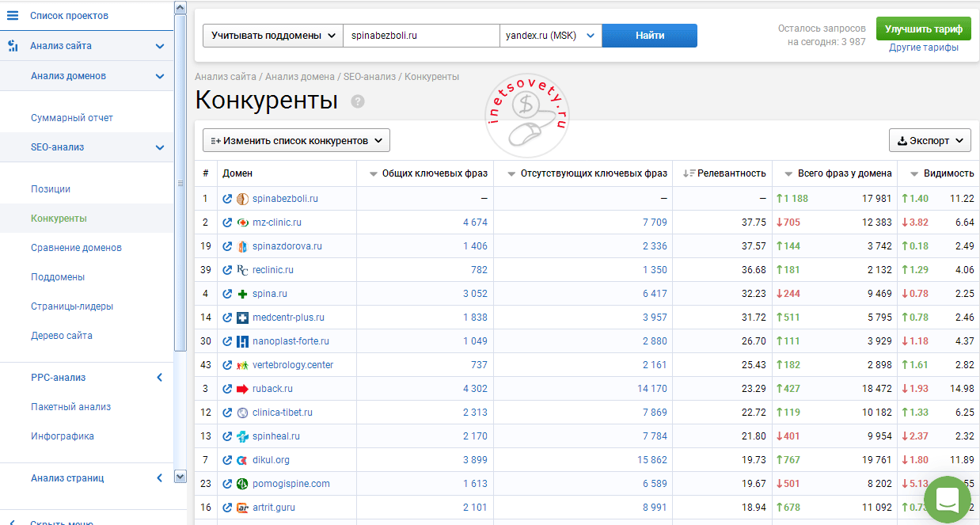Image resolution: width=980 pixels, height=525 pixels.
Task: Click the Улучшить тариф button
Action: pos(923,29)
